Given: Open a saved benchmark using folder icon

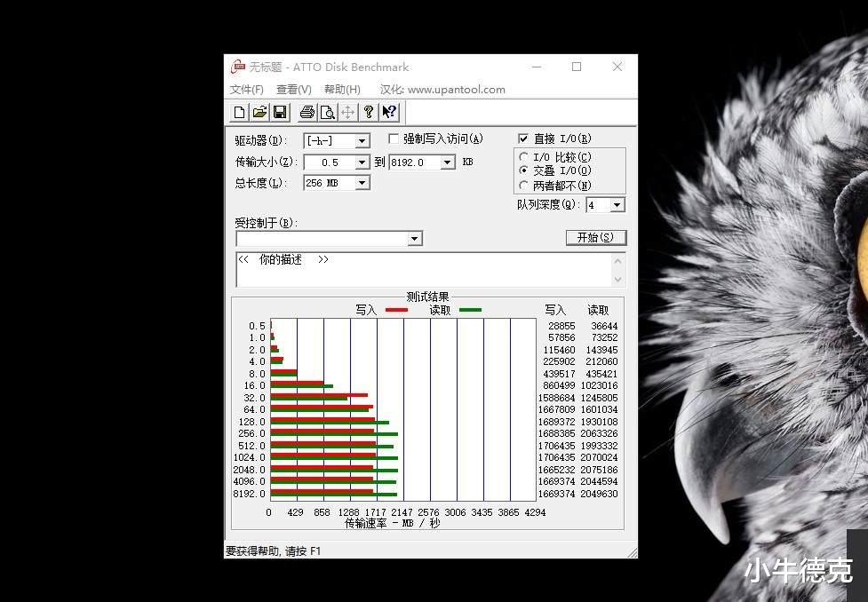Looking at the screenshot, I should point(259,112).
